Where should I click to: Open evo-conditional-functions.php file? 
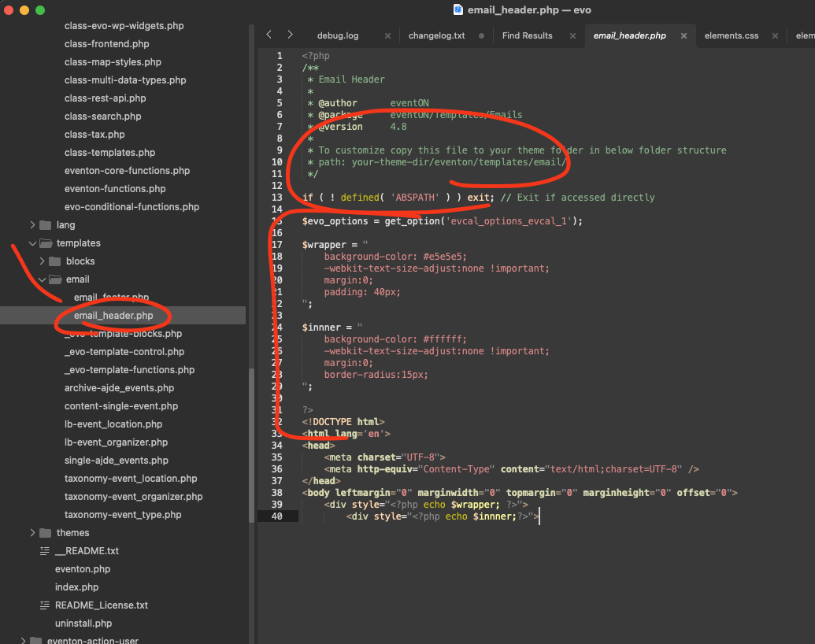[132, 207]
